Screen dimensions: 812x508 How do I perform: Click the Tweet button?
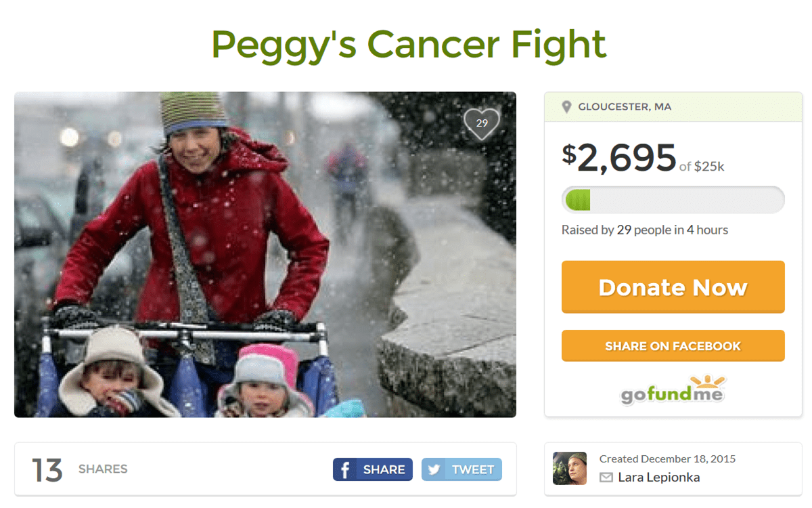click(x=462, y=469)
